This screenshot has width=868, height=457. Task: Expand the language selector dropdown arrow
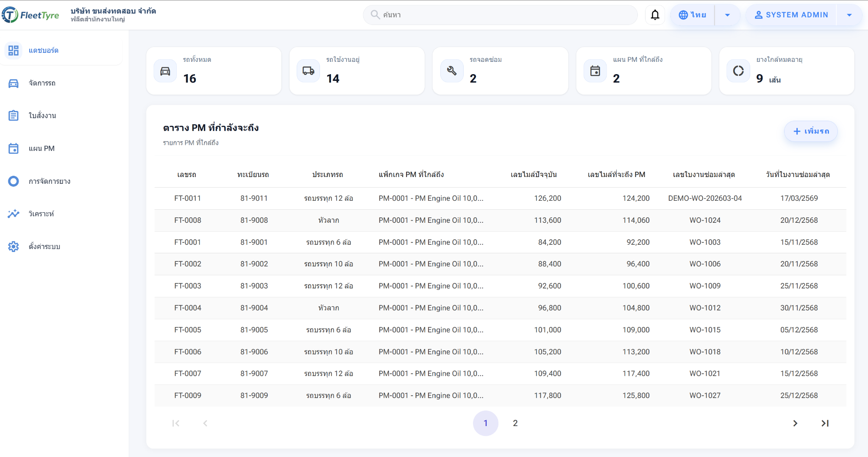728,15
